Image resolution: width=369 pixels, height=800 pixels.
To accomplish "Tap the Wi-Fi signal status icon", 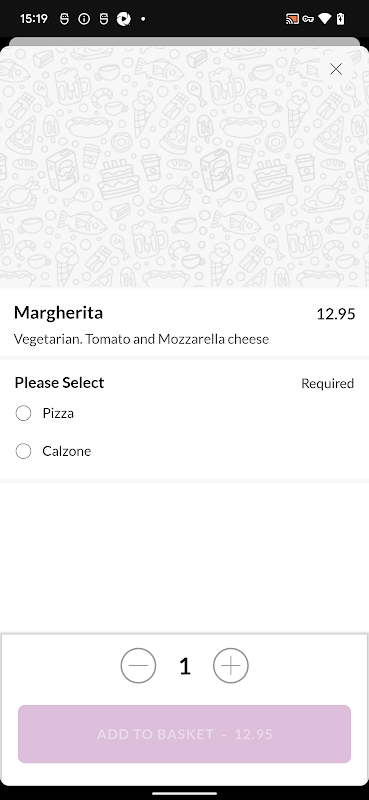I will pyautogui.click(x=325, y=19).
